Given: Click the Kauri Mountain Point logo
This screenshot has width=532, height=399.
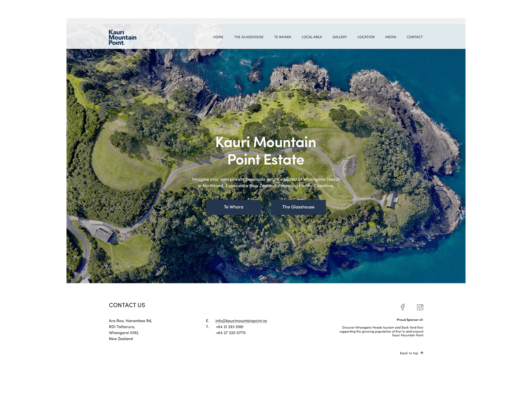Looking at the screenshot, I should click(x=122, y=37).
